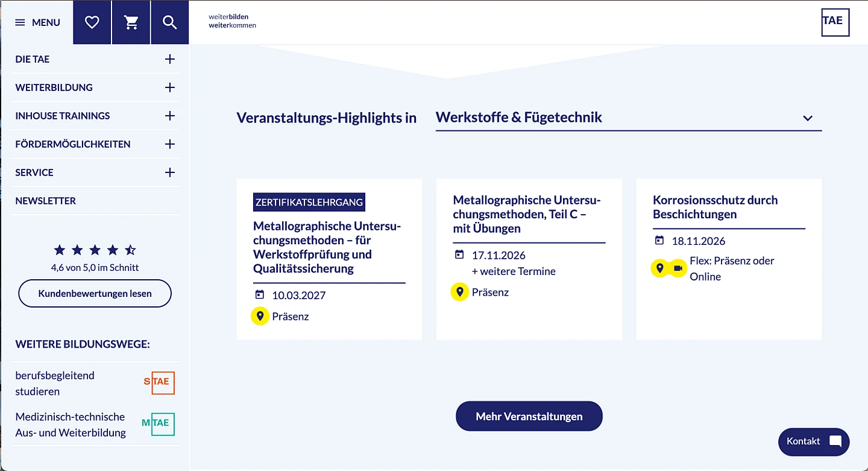Open Metallographische Untersuchungsmethoden, Teil C course
Viewport: 868px width, 471px height.
pyautogui.click(x=527, y=214)
